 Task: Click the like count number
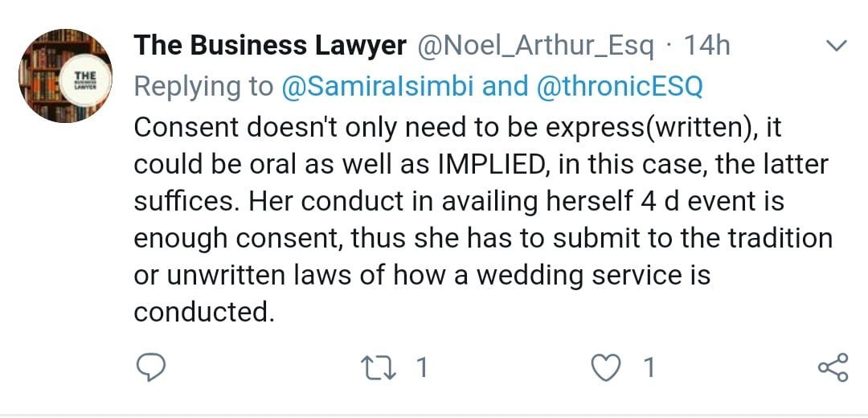[649, 367]
